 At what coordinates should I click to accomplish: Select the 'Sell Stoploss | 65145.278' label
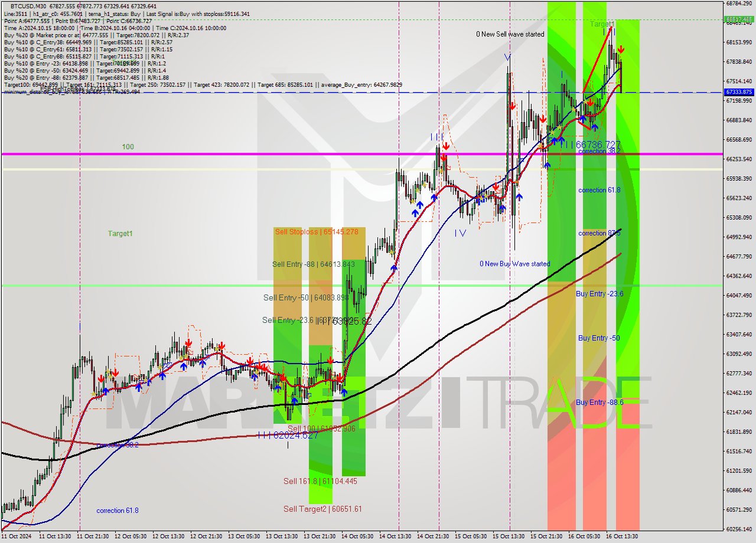click(317, 231)
